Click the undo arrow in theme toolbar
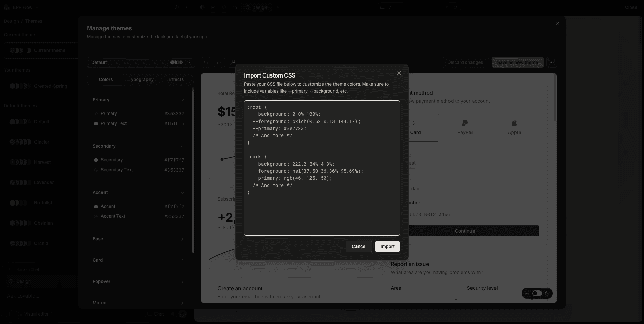The width and height of the screenshot is (644, 324). point(206,62)
